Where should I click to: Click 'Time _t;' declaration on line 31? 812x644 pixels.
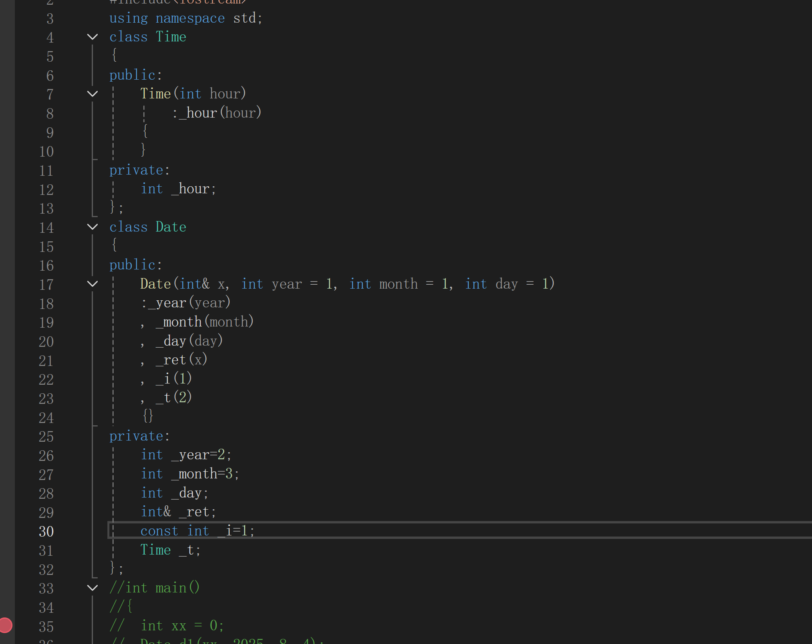[171, 550]
